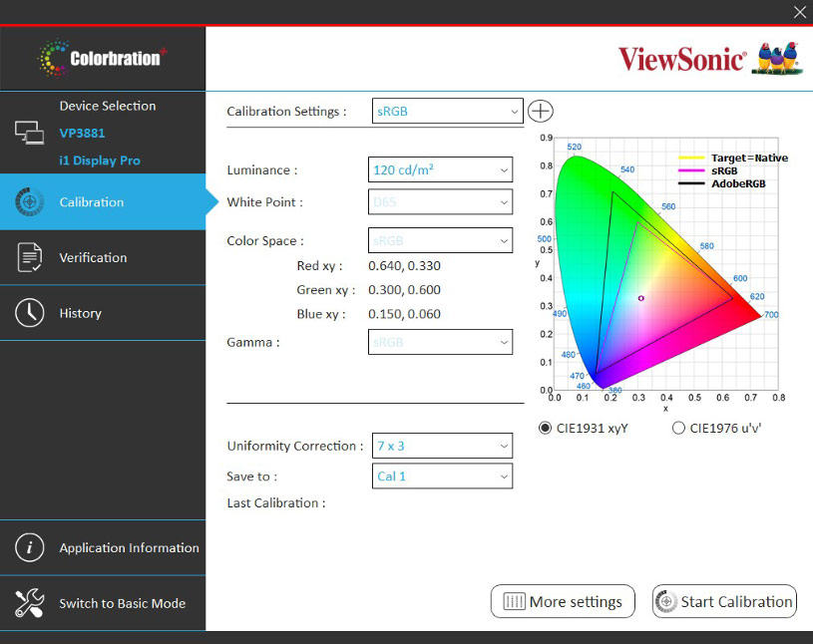Click the black AdobeRGB legend swatch

(691, 183)
